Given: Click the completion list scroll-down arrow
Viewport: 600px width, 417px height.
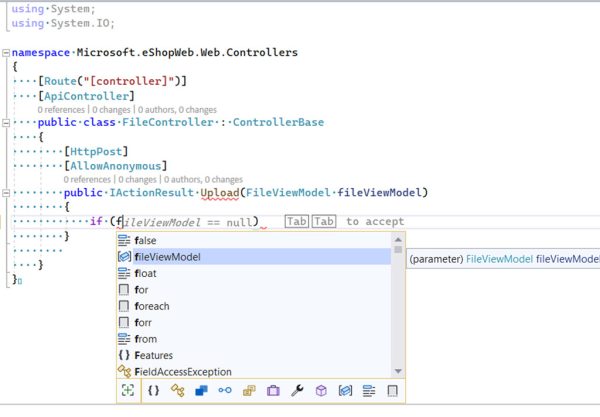Looking at the screenshot, I should coord(398,371).
